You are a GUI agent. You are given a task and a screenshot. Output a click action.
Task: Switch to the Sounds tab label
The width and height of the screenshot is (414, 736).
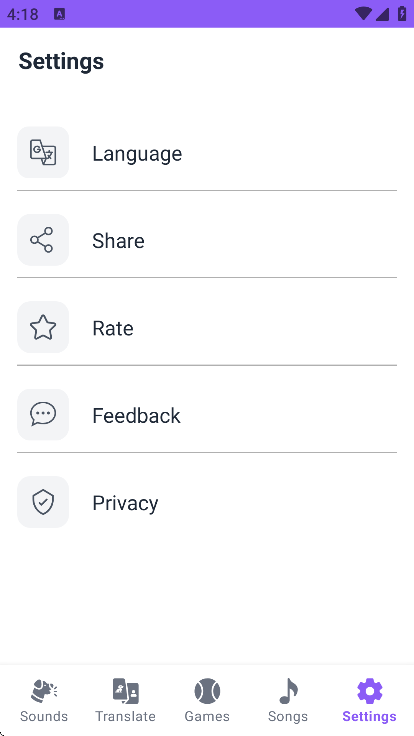pyautogui.click(x=44, y=716)
